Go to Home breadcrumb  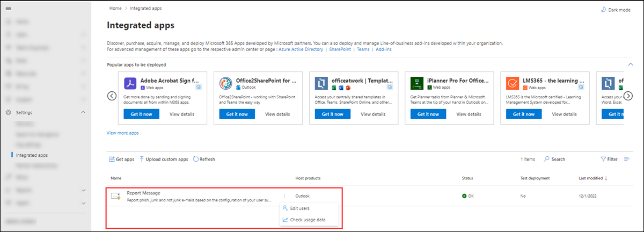pos(115,9)
